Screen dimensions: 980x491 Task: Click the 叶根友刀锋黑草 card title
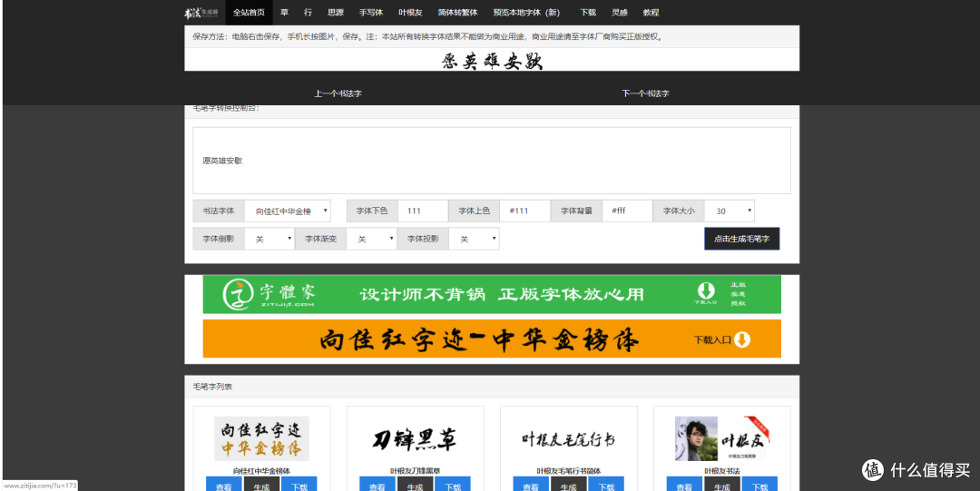point(415,471)
